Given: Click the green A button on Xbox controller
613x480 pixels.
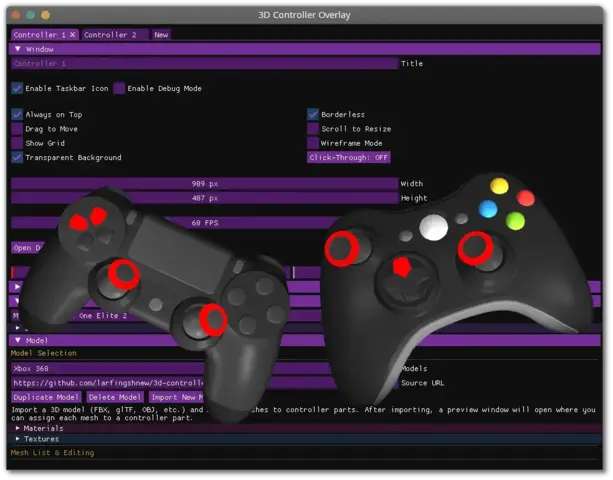Looking at the screenshot, I should pyautogui.click(x=515, y=221).
